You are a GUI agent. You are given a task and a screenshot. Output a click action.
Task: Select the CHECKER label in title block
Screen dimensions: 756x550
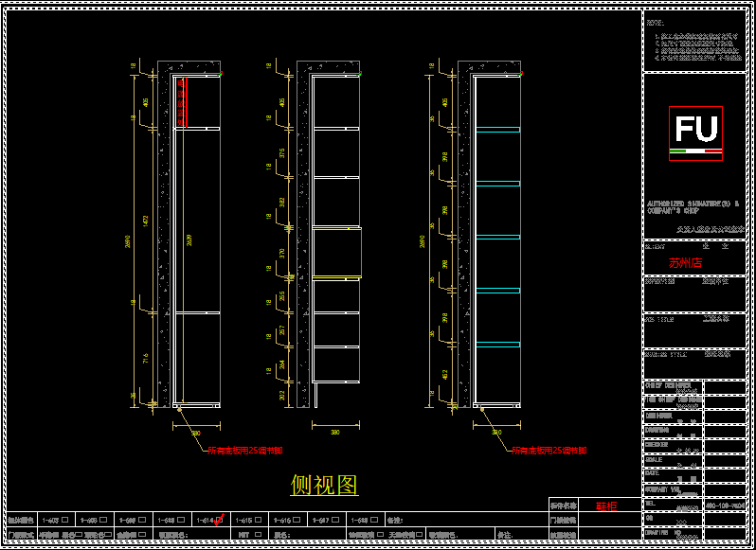coord(657,445)
